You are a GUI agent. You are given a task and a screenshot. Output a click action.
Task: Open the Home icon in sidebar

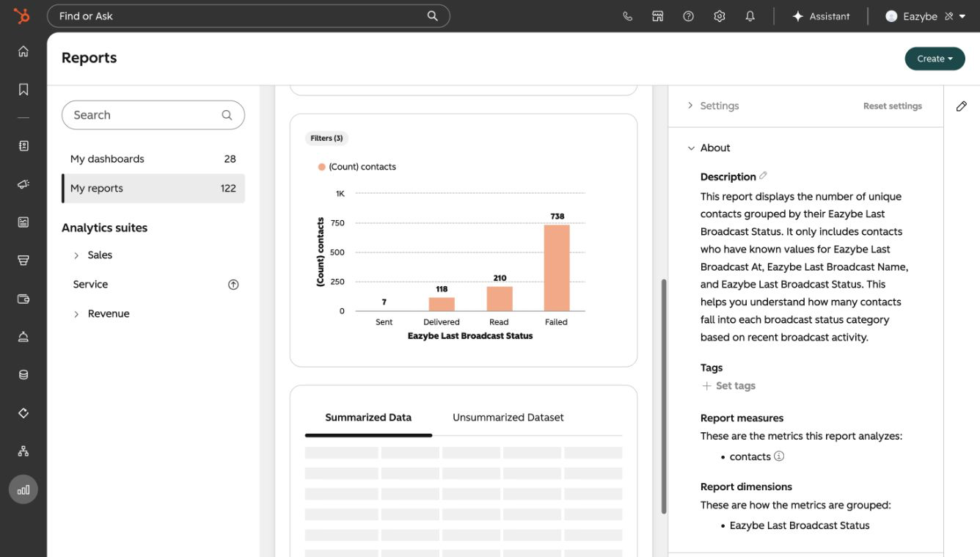pyautogui.click(x=23, y=51)
